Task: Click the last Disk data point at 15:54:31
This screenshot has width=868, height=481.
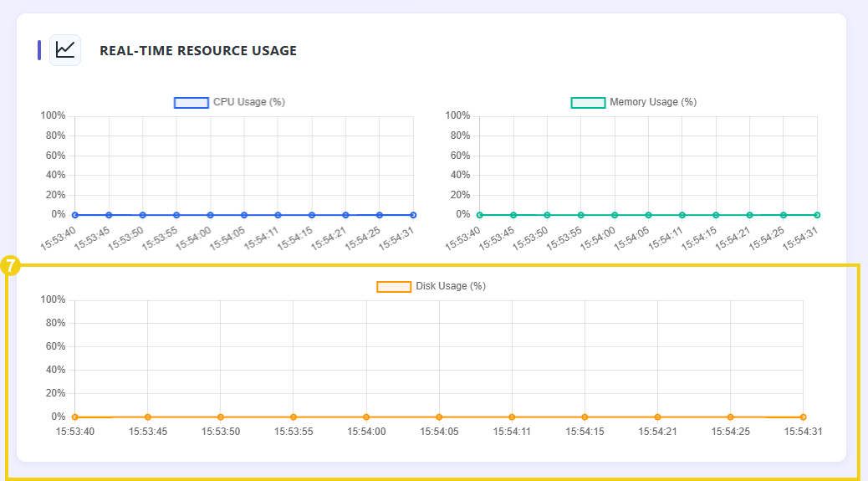Action: coord(803,417)
